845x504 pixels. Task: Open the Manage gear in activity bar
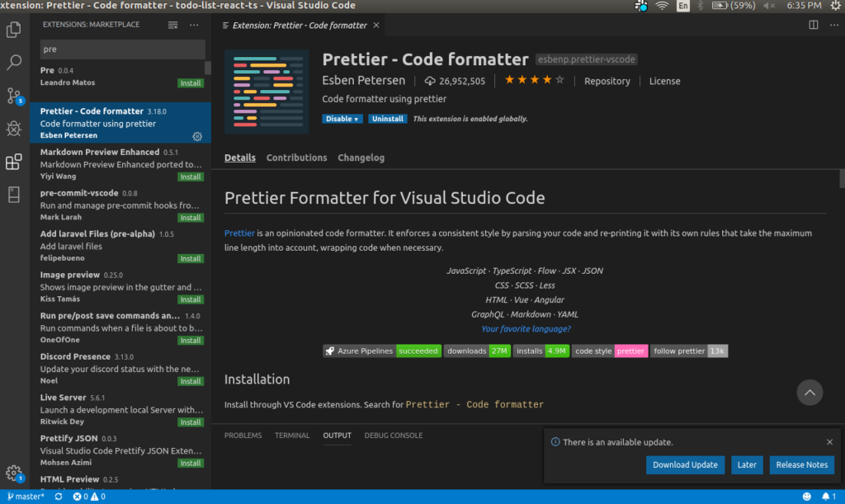click(x=13, y=473)
